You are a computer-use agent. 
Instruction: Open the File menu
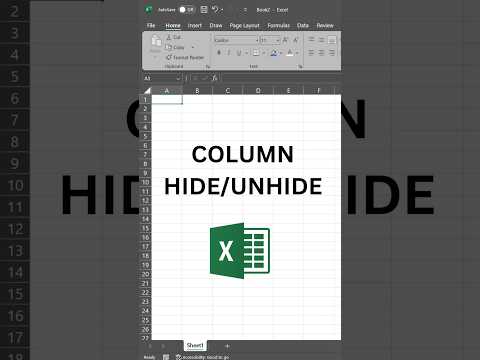(x=151, y=25)
